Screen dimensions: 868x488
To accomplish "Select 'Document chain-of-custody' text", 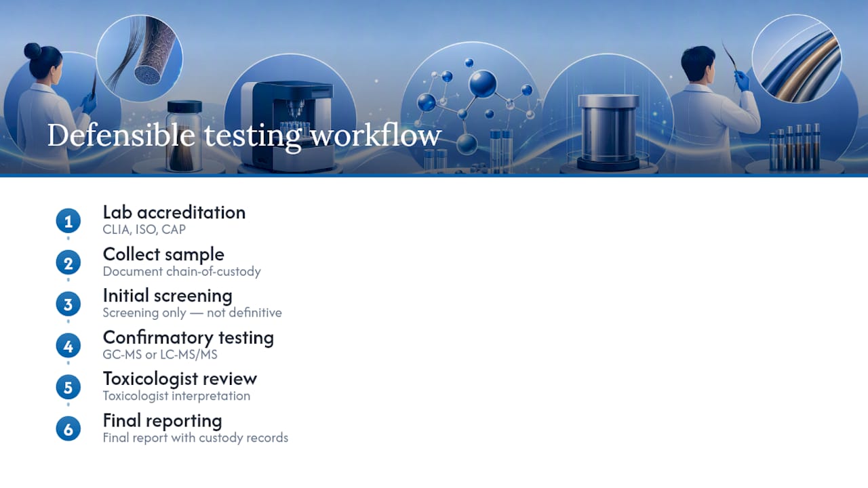I will pos(182,271).
